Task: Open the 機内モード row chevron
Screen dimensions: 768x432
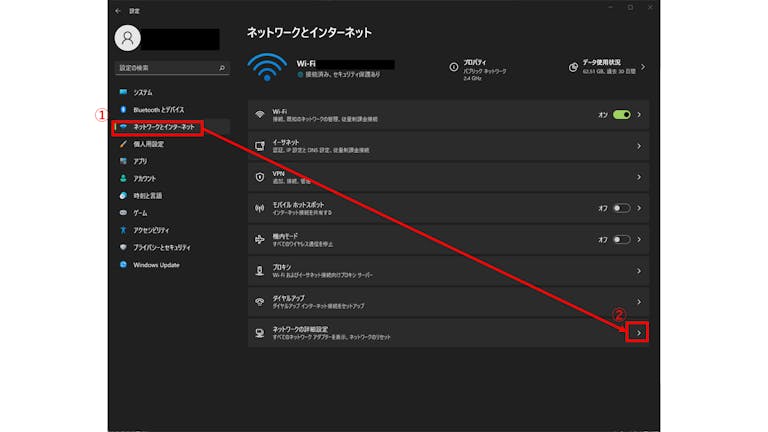Action: (x=639, y=240)
